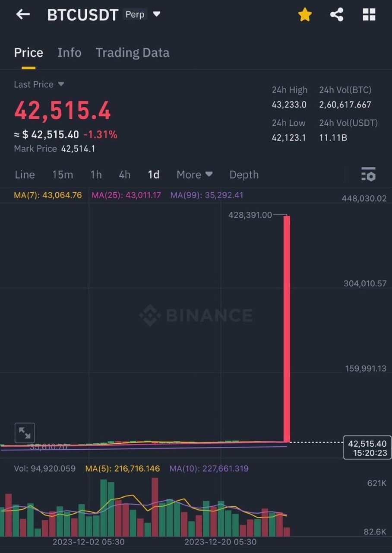Open the Last Price dropdown
392x553 pixels.
tap(61, 84)
